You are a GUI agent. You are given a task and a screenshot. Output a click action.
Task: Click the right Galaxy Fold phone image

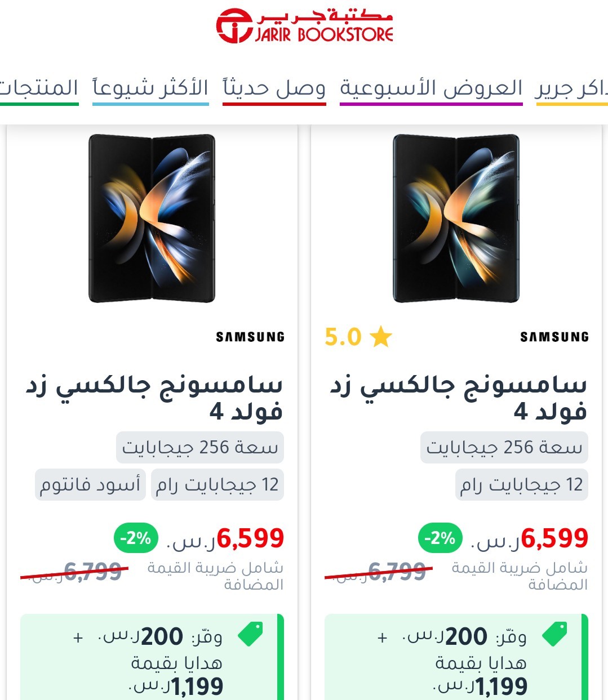[x=456, y=219]
